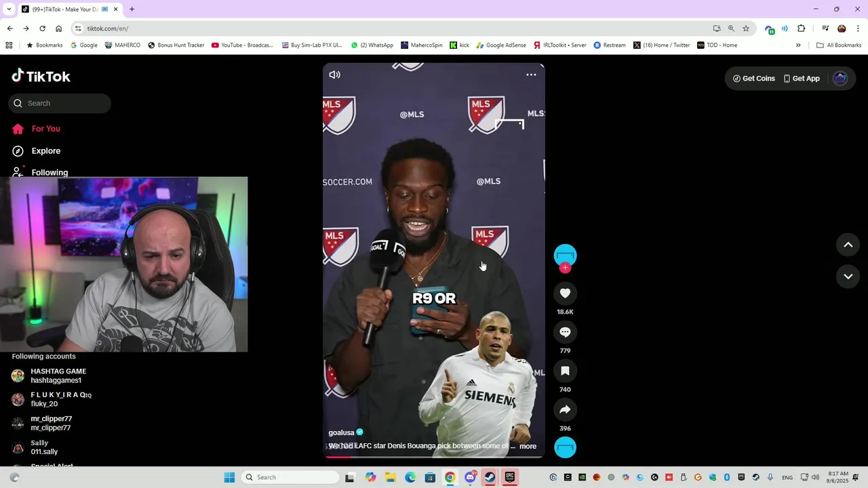
Task: Open the comments with the speech bubble
Action: (x=565, y=332)
